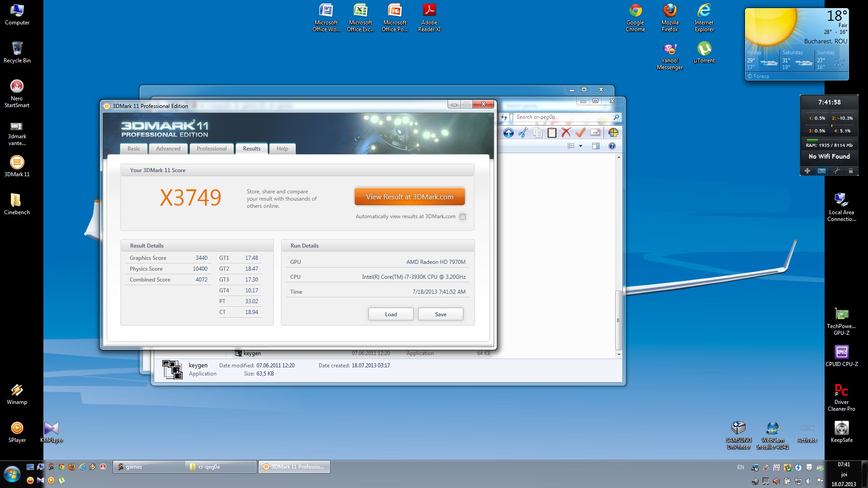Select the 3dmark vantage desktop icon
This screenshot has height=488, width=868.
pos(17,134)
